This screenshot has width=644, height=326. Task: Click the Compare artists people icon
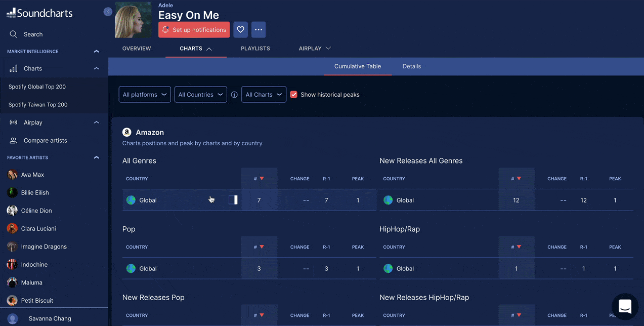pyautogui.click(x=14, y=141)
